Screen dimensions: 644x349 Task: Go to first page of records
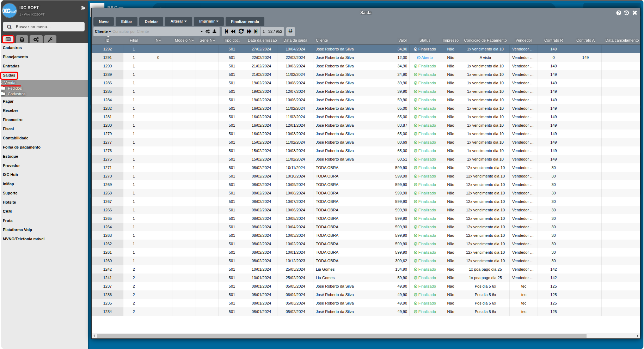(226, 31)
